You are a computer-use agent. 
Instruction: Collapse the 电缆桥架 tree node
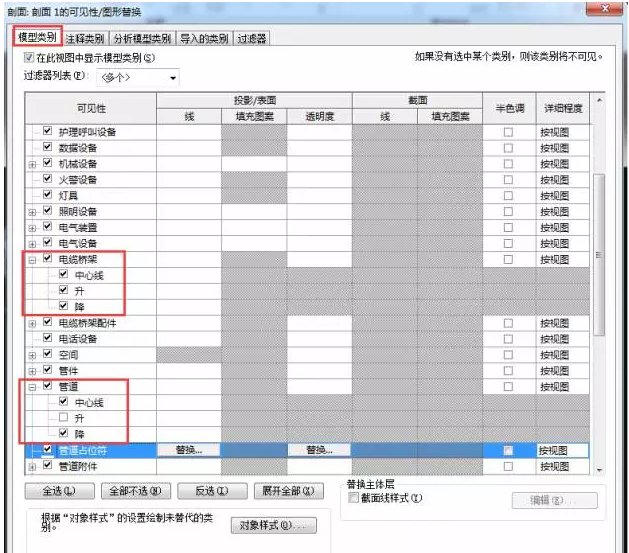[x=32, y=259]
